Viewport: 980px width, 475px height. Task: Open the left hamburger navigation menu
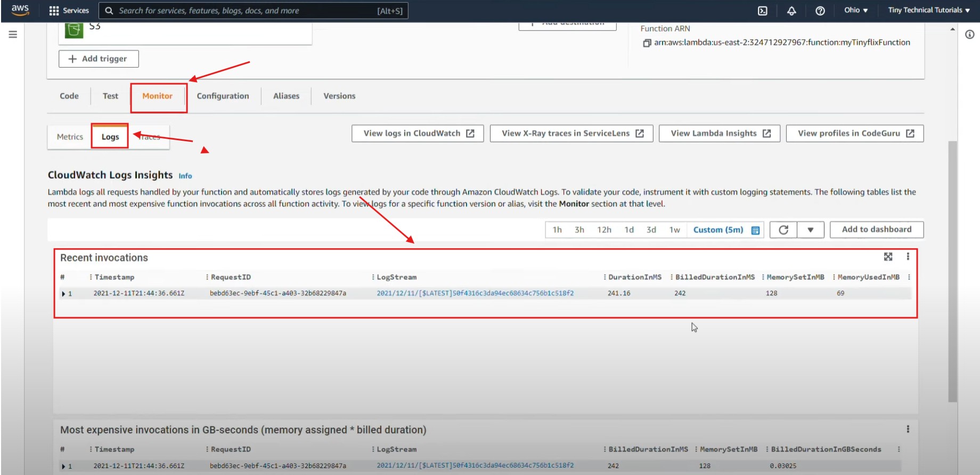13,35
